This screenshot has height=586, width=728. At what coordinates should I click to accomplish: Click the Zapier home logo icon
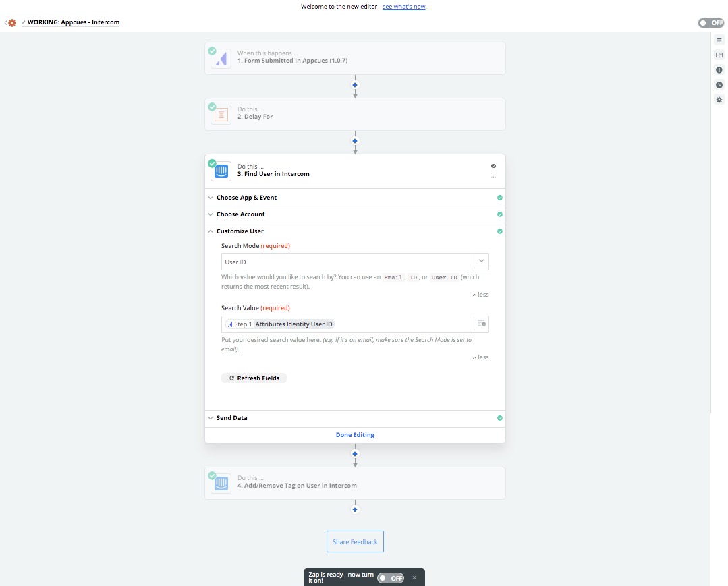click(12, 23)
